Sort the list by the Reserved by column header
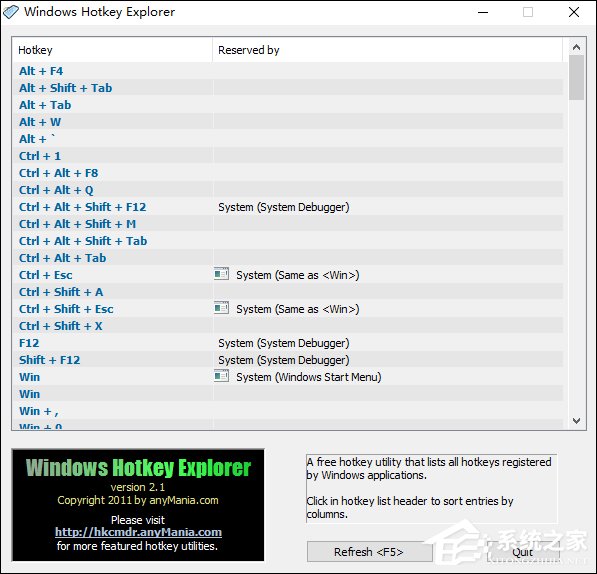The image size is (597, 574). tap(387, 50)
